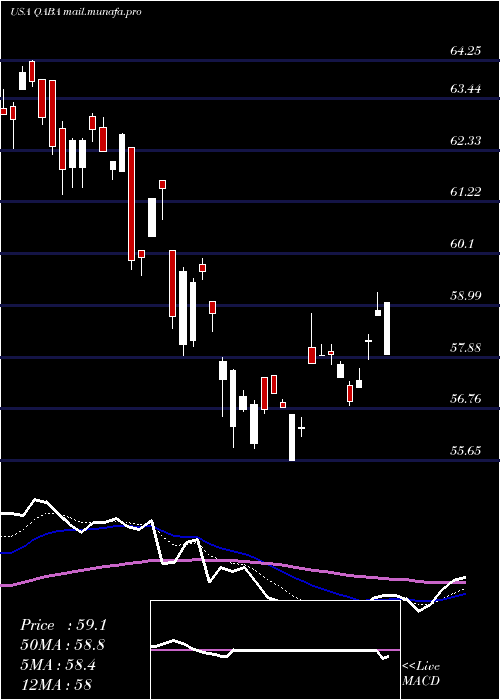Click the 62.33 price level label
This screenshot has height=700, width=500.
466,141
